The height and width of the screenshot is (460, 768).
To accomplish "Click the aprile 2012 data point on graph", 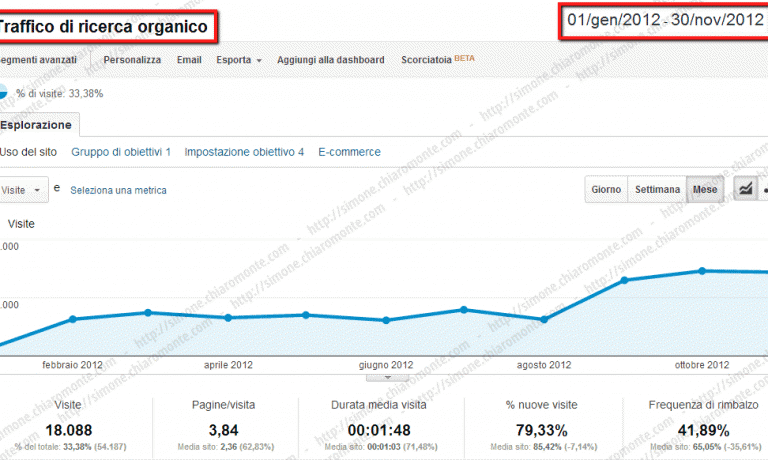I will tap(228, 317).
